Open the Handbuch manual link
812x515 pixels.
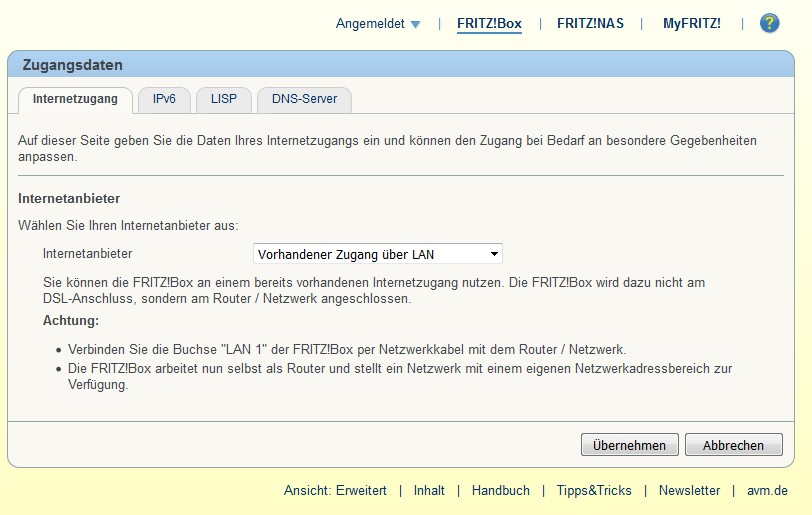tap(500, 490)
